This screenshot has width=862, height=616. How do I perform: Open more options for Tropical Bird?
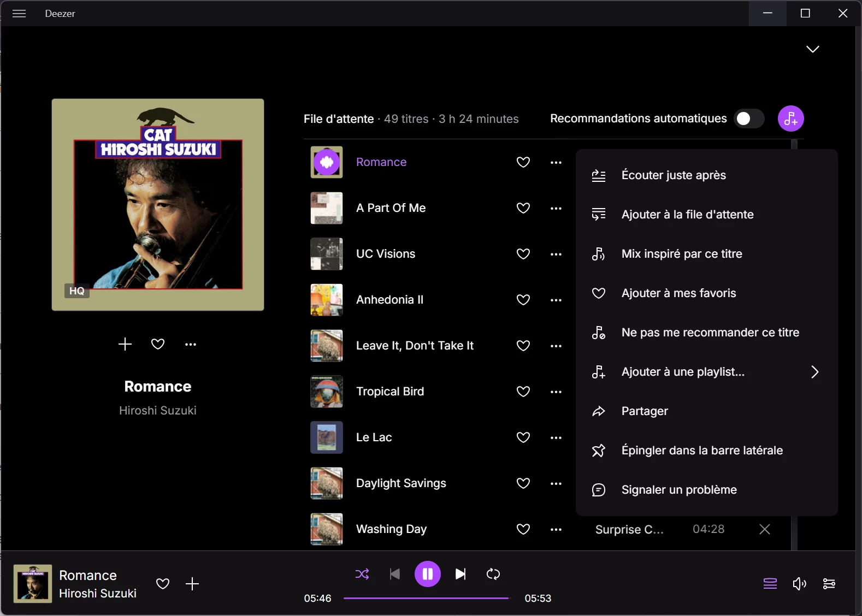tap(556, 392)
